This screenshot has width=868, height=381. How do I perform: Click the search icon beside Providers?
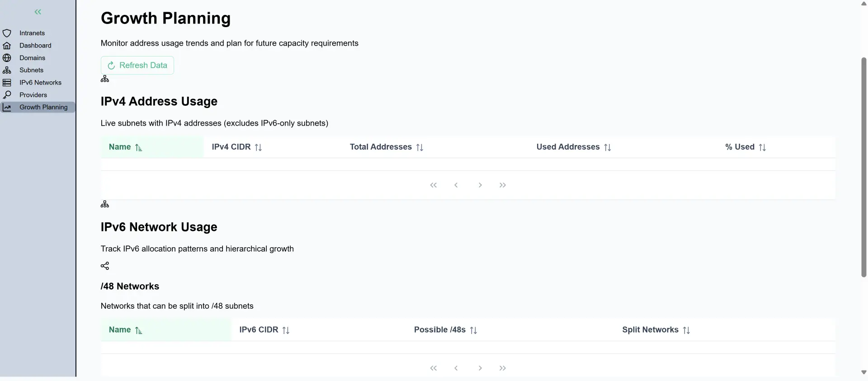click(x=7, y=95)
